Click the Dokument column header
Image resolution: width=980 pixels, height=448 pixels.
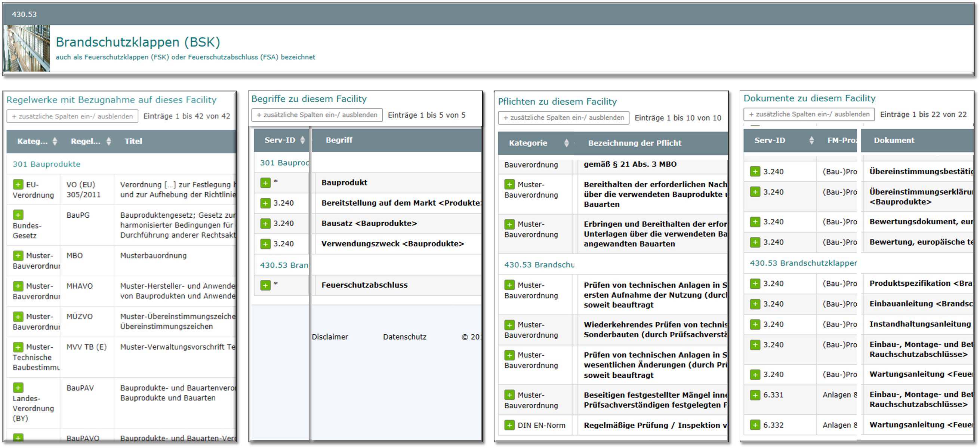(894, 141)
